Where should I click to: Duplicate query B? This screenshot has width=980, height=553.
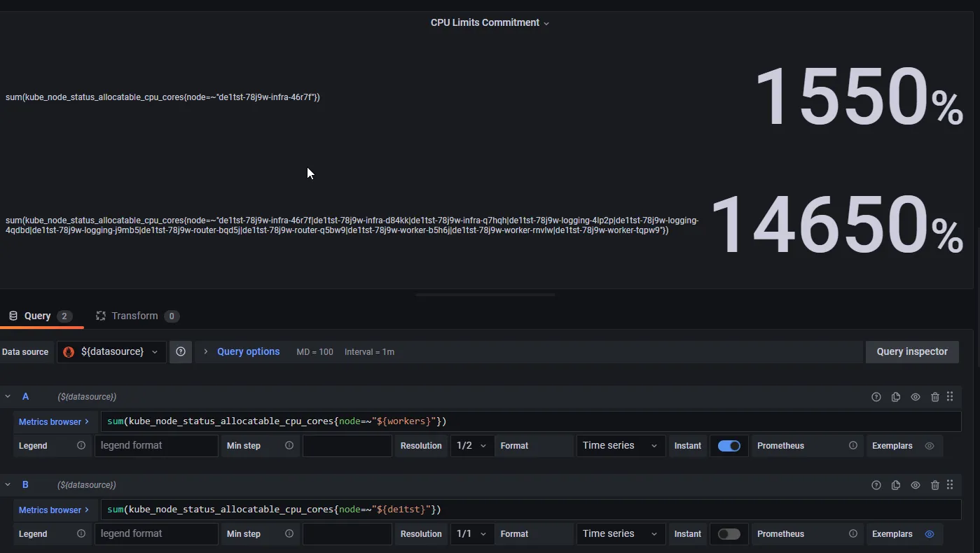pos(896,485)
